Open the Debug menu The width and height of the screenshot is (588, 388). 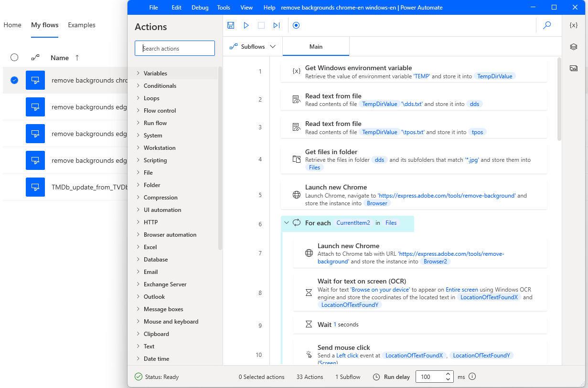[200, 7]
